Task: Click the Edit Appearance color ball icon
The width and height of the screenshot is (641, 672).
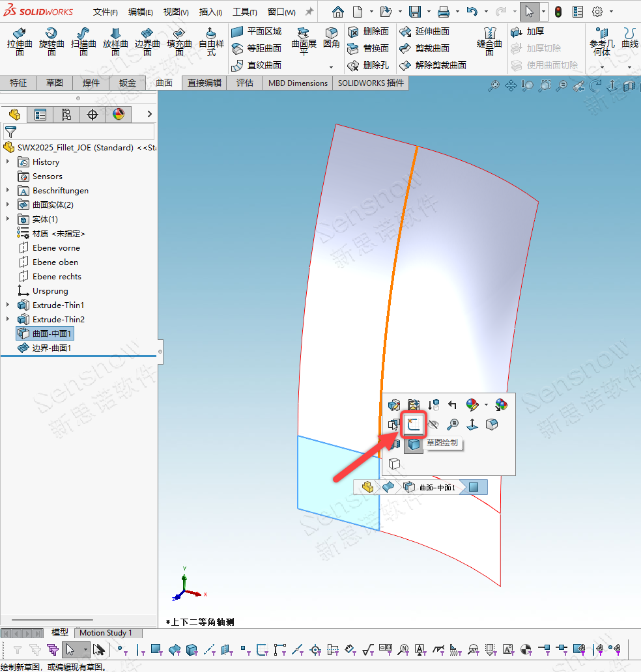Action: [x=472, y=405]
